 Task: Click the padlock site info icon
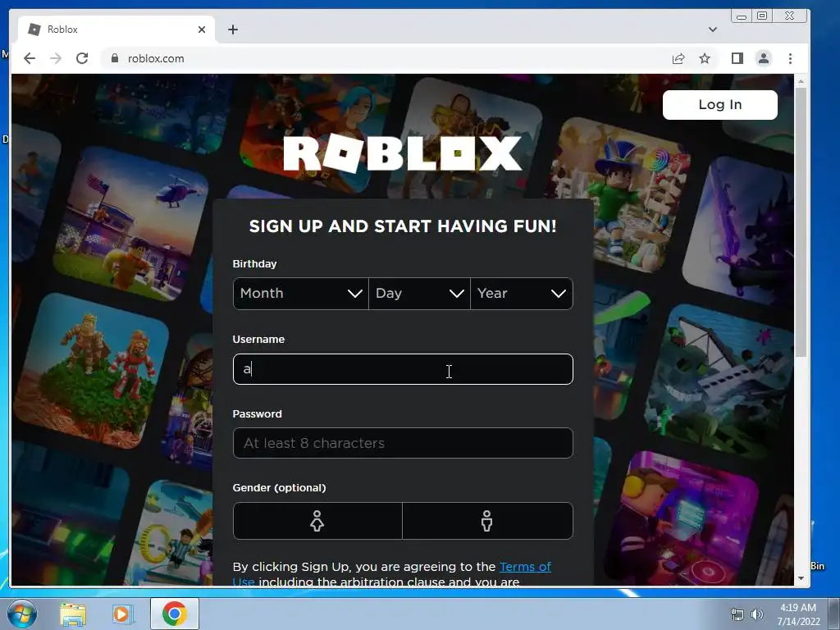point(115,58)
